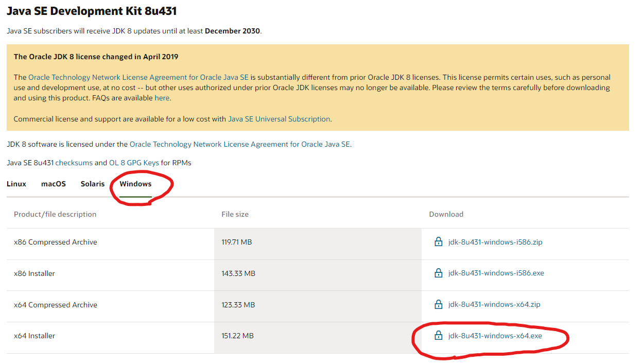The height and width of the screenshot is (364, 644).
Task: Click the 143.33 MB file size
Action: (x=238, y=273)
